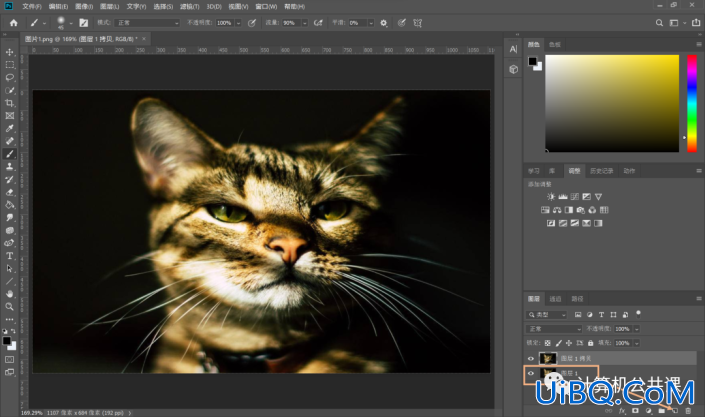The width and height of the screenshot is (705, 417).
Task: Click the vertical hue slider strip
Action: tap(692, 103)
